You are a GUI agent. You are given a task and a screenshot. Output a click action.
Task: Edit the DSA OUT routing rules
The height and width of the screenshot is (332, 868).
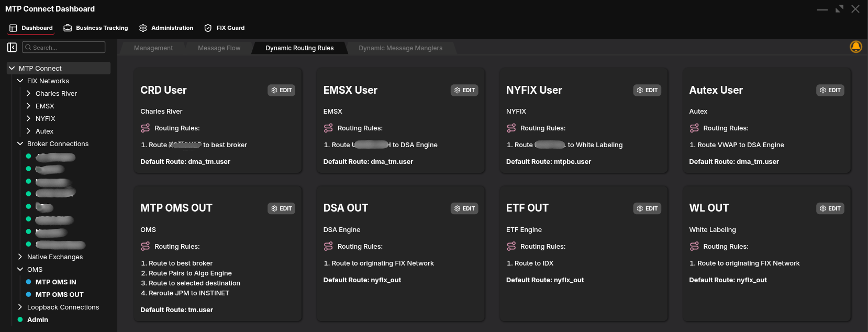tap(464, 208)
